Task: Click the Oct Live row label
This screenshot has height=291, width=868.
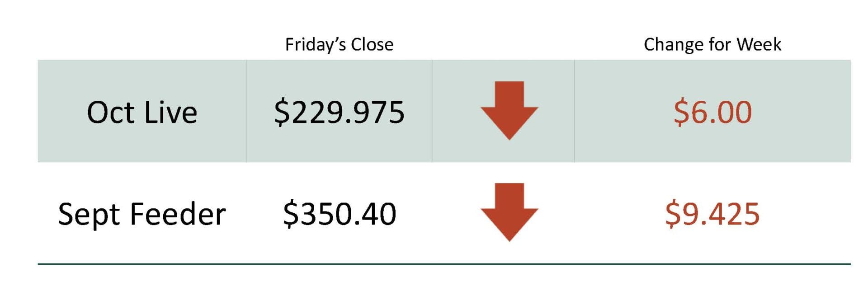Action: (142, 112)
